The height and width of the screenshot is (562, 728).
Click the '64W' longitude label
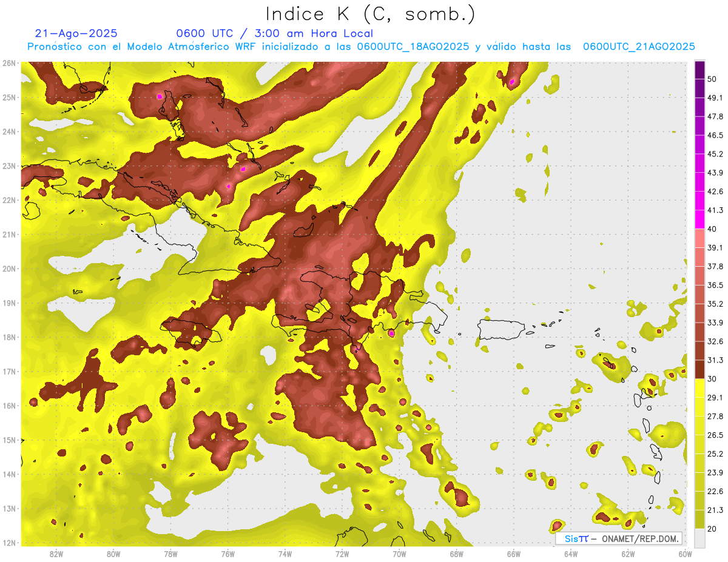tap(571, 554)
